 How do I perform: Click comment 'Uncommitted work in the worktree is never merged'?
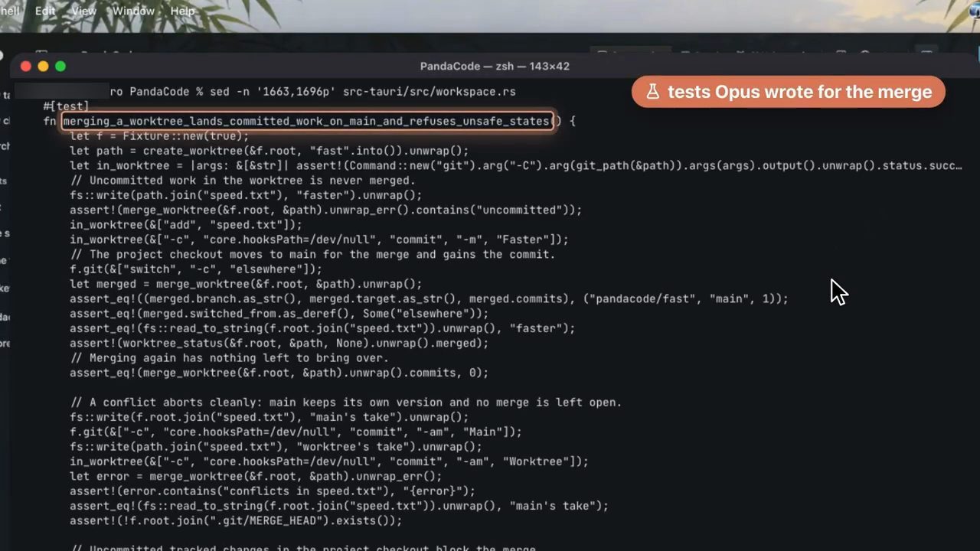242,181
